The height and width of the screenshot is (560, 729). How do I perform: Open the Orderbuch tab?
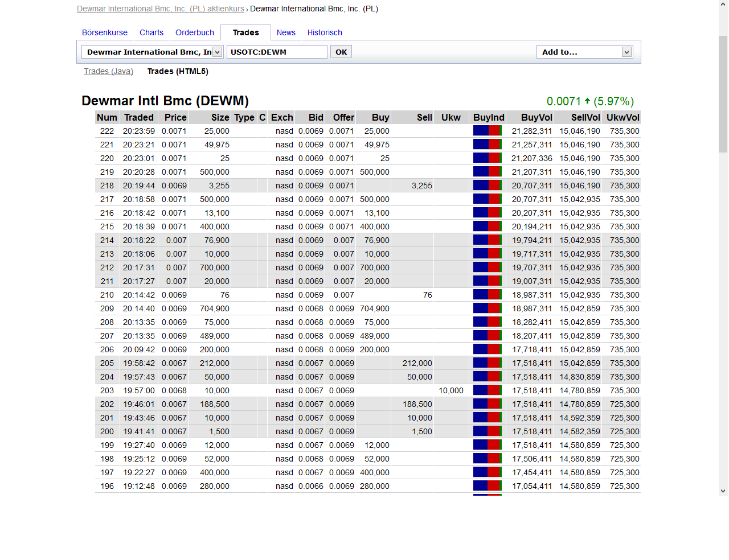[195, 32]
